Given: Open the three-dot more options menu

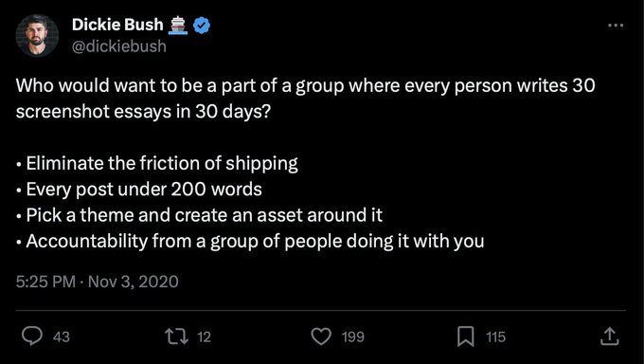Looking at the screenshot, I should [x=616, y=26].
